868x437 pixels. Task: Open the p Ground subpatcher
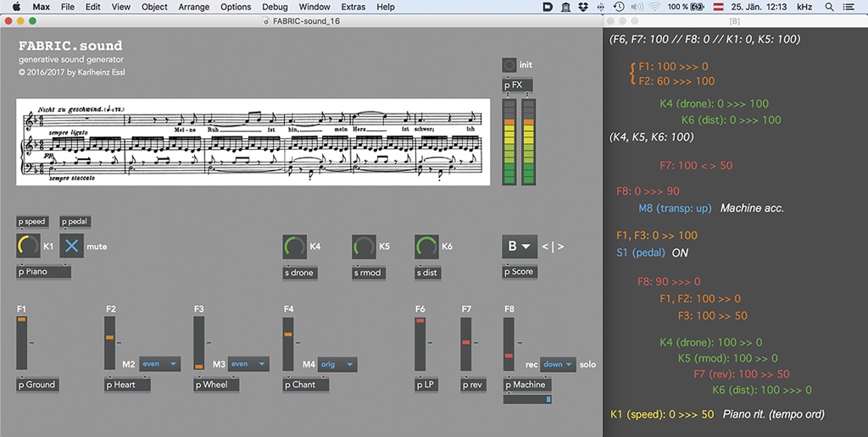tap(37, 385)
